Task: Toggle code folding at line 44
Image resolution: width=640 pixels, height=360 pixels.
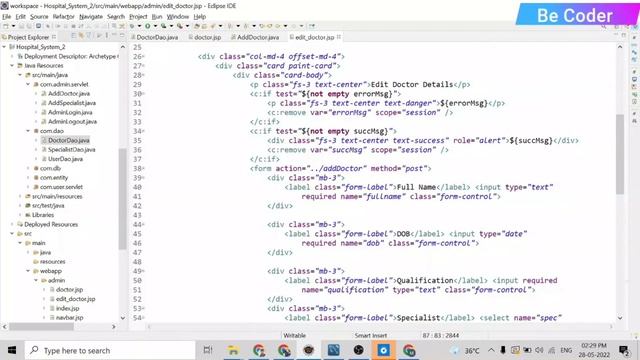Action: coord(144,224)
